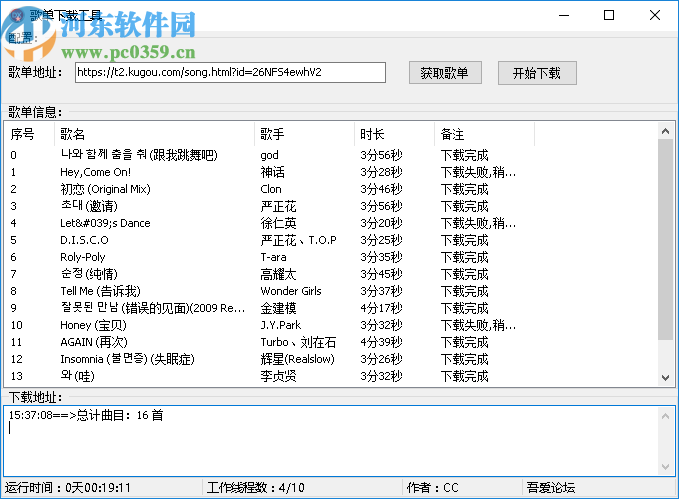Sort by the 歌名 column header

[155, 134]
